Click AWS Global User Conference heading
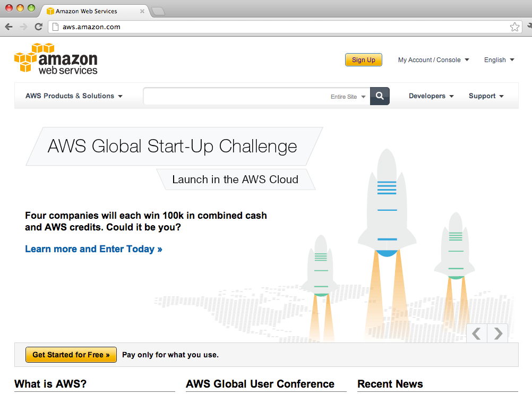 point(260,384)
